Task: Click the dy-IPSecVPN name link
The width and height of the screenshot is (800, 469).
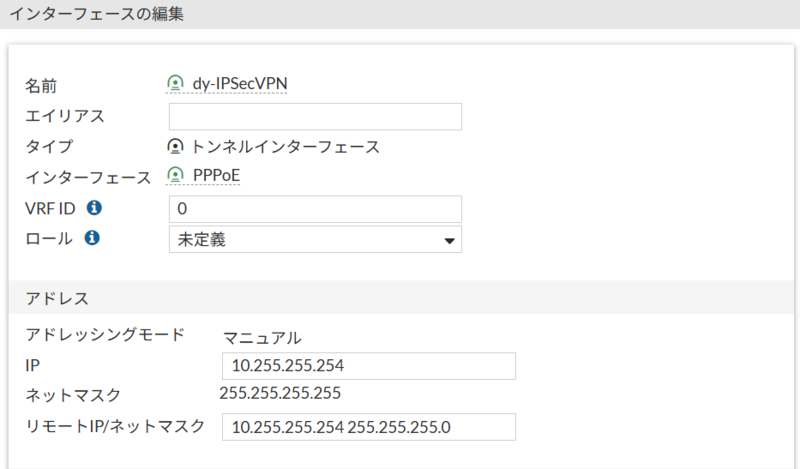Action: coord(240,83)
